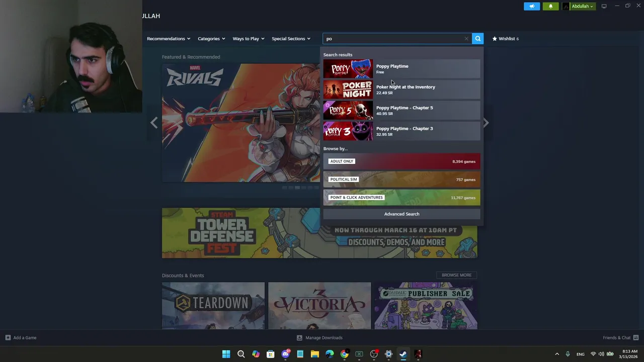Browse the POLITICAL SIM tag
The image size is (644, 362).
(x=401, y=179)
